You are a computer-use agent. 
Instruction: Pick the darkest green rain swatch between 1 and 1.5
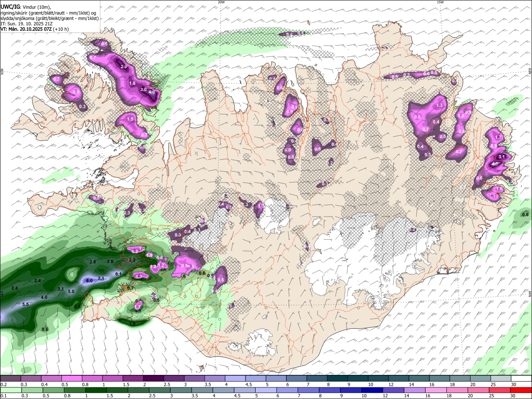96,390
